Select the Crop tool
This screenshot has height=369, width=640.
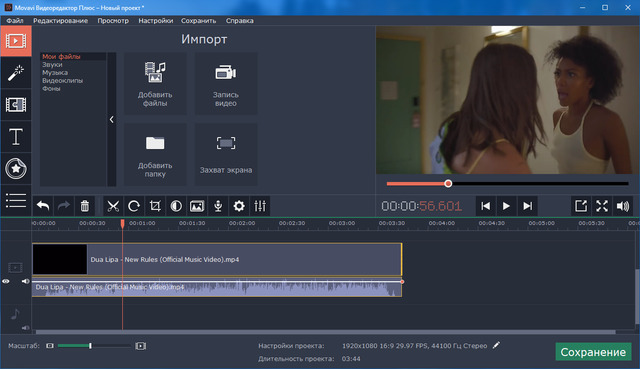(155, 206)
